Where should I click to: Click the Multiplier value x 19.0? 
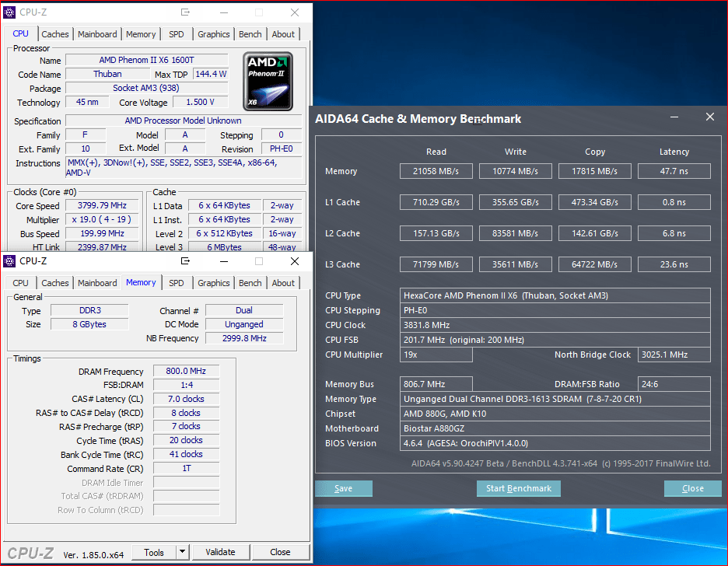[102, 219]
